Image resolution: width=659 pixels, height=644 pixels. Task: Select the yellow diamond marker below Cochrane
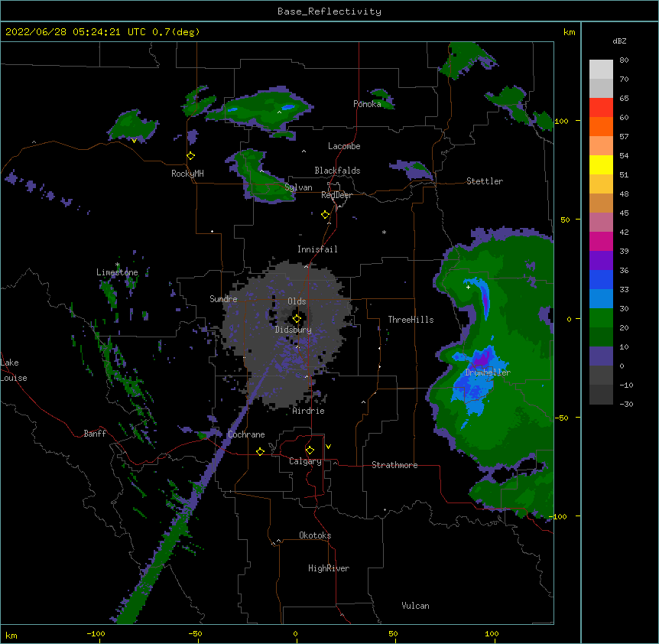coord(260,451)
